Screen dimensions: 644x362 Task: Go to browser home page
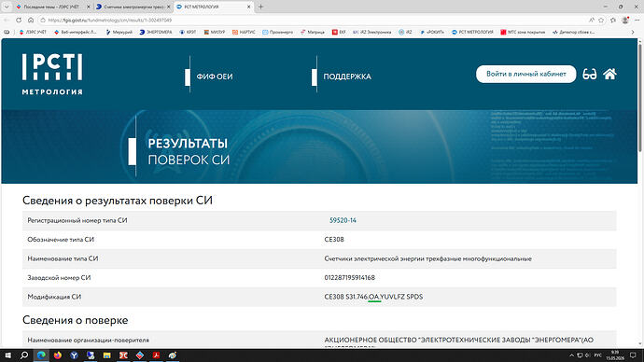[x=31, y=20]
